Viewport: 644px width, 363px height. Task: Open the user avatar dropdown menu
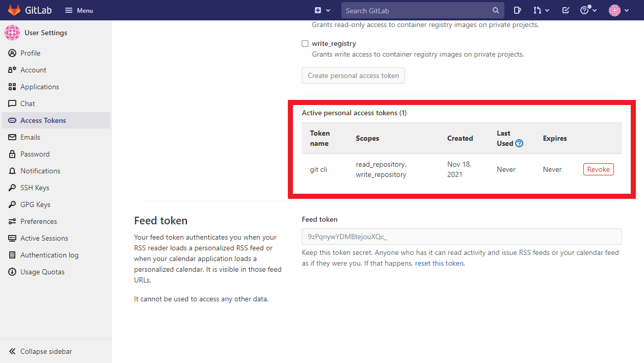coord(619,10)
